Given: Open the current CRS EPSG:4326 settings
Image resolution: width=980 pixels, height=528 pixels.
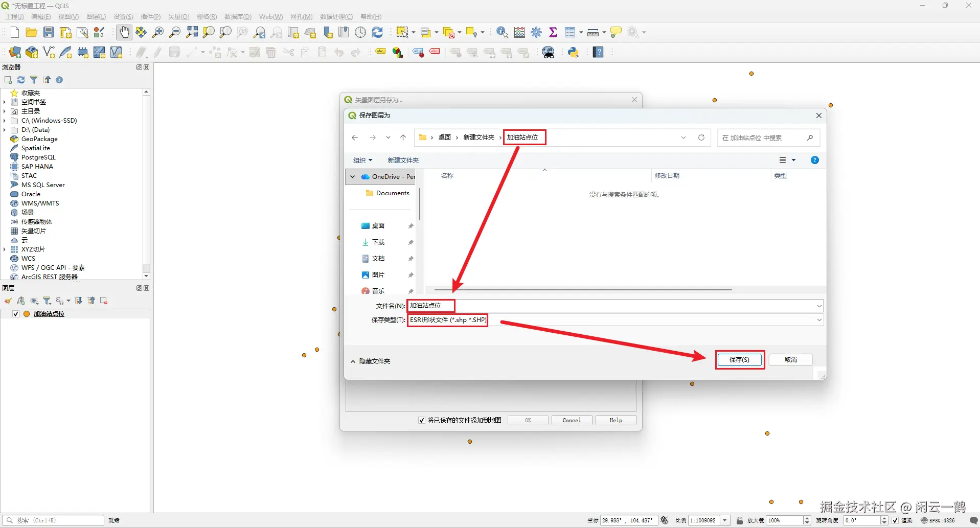Looking at the screenshot, I should coord(938,520).
